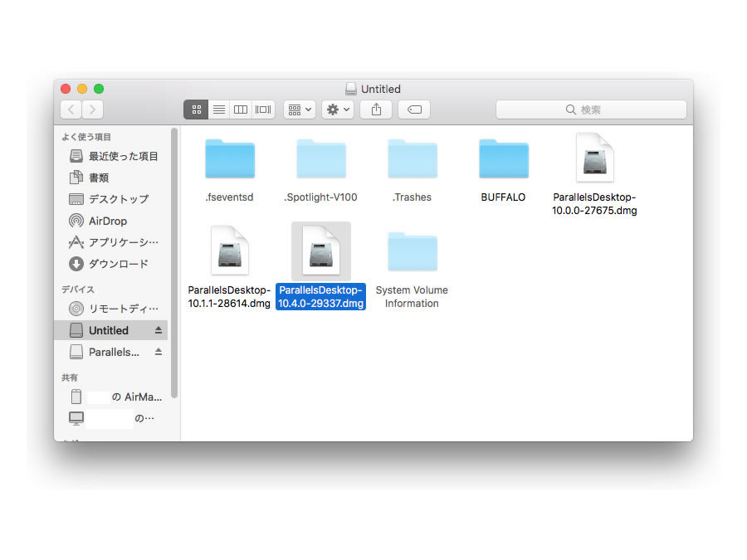Close the Finder window
The image size is (747, 560).
pyautogui.click(x=66, y=89)
